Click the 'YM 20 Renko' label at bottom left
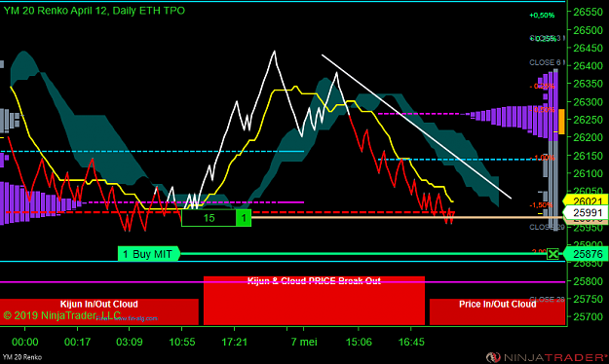Viewport: 609px width, 364px height. point(22,356)
